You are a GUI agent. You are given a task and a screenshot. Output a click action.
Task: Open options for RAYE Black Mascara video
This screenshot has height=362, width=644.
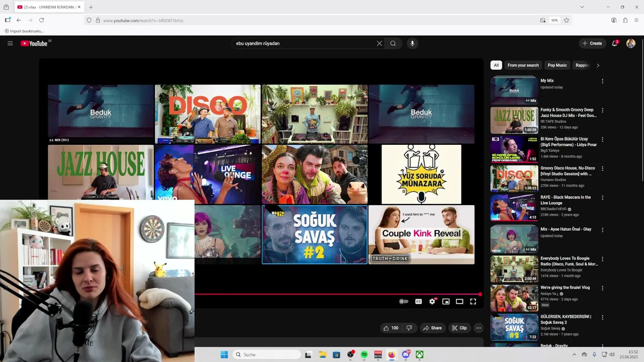[602, 198]
